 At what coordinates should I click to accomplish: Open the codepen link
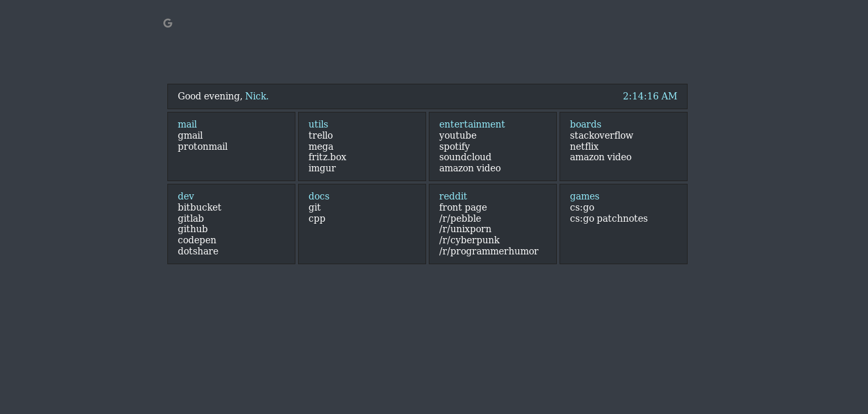197,240
